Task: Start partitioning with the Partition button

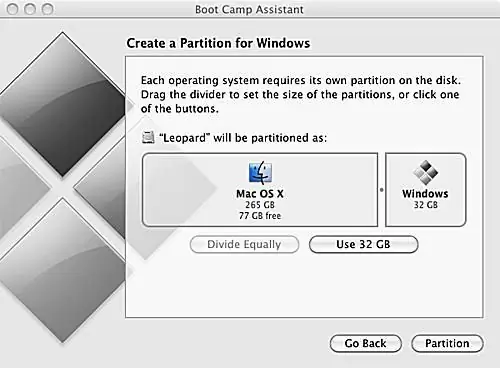Action: tap(447, 343)
